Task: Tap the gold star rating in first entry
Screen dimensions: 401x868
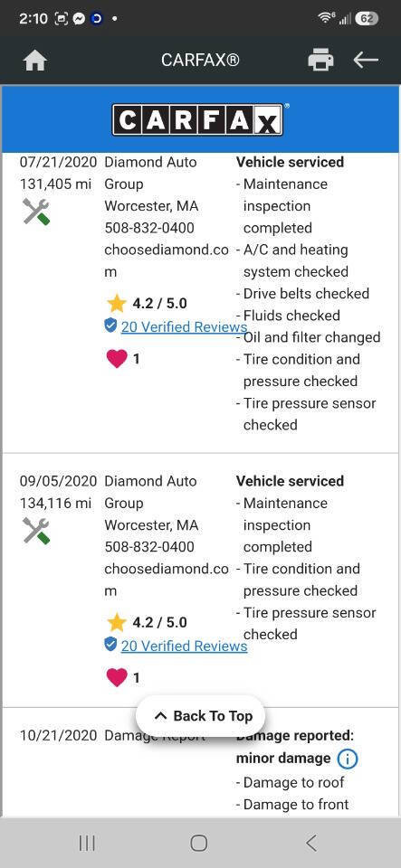Action: pos(116,304)
